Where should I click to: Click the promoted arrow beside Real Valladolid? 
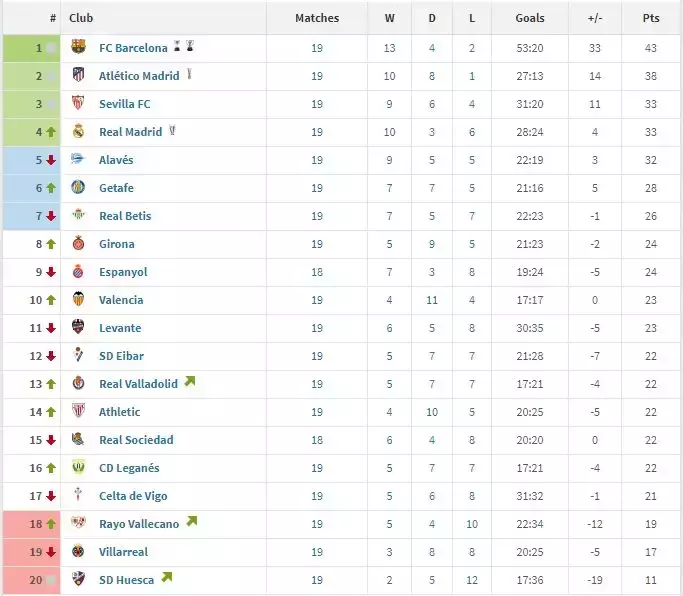[190, 382]
